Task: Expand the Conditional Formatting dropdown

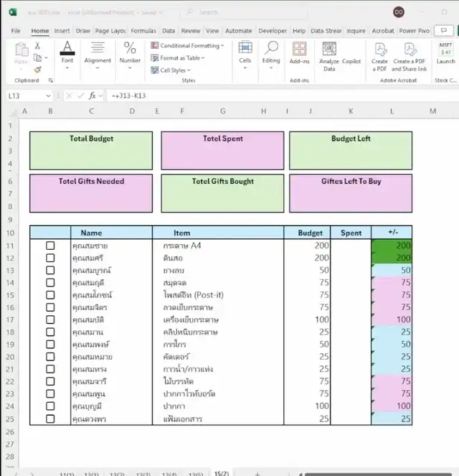Action: click(186, 46)
